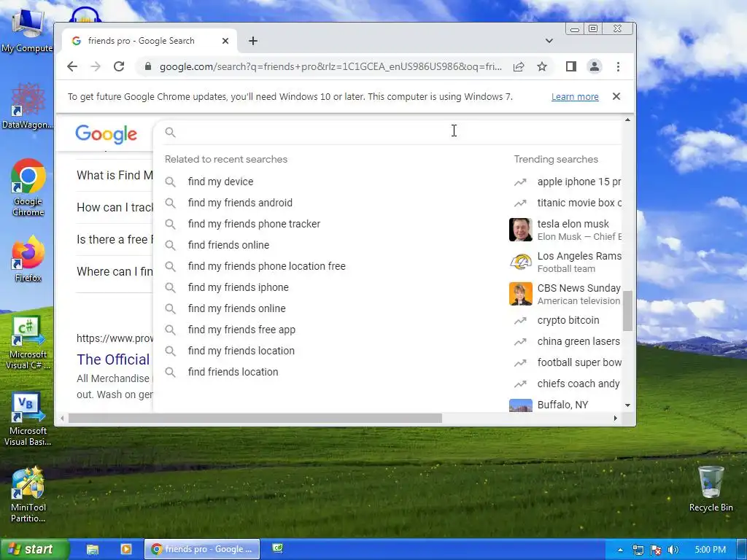Dismiss the Windows 7 update notification bar
Image resolution: width=747 pixels, height=560 pixels.
(x=616, y=96)
